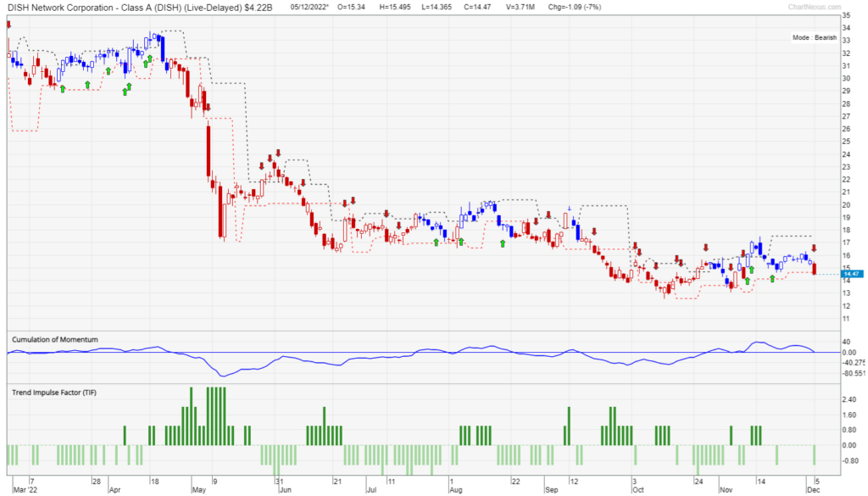Click the 20 label on price axis
Image resolution: width=868 pixels, height=496 pixels.
click(x=847, y=205)
